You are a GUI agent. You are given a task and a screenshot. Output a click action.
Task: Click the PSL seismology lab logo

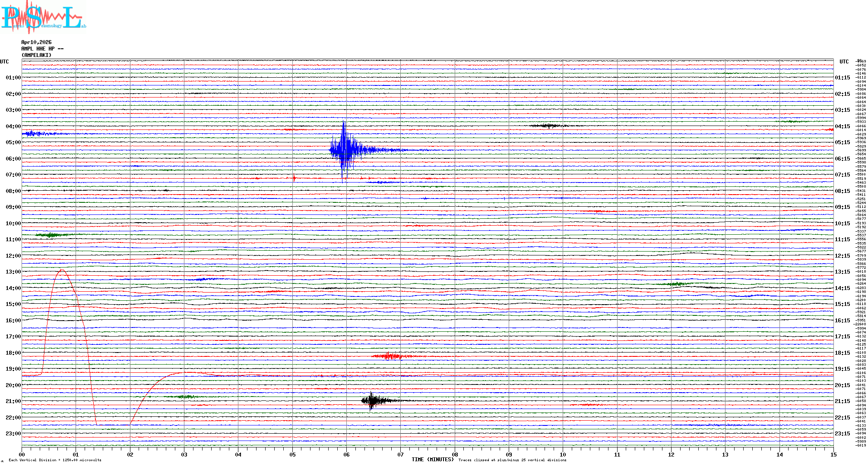click(x=43, y=16)
